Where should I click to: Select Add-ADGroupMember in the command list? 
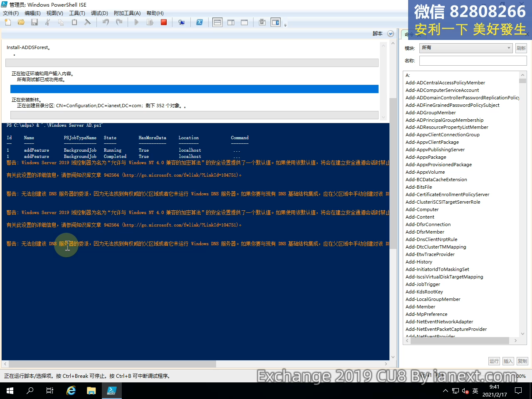(x=431, y=113)
